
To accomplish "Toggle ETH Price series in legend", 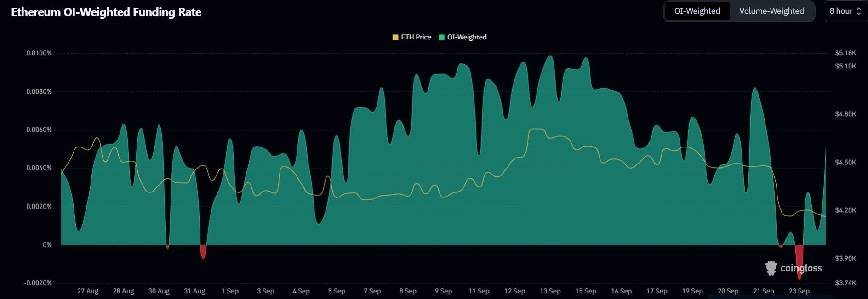I will click(x=416, y=37).
